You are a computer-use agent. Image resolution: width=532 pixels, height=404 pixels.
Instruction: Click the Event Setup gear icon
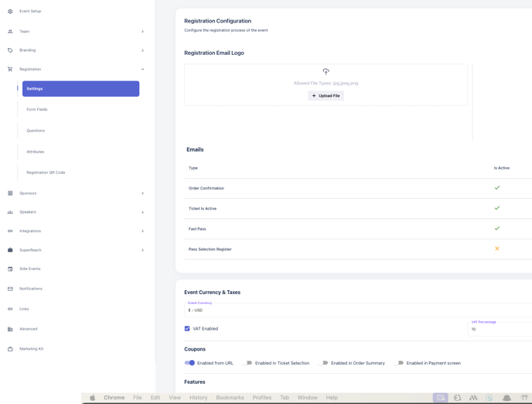click(x=10, y=12)
